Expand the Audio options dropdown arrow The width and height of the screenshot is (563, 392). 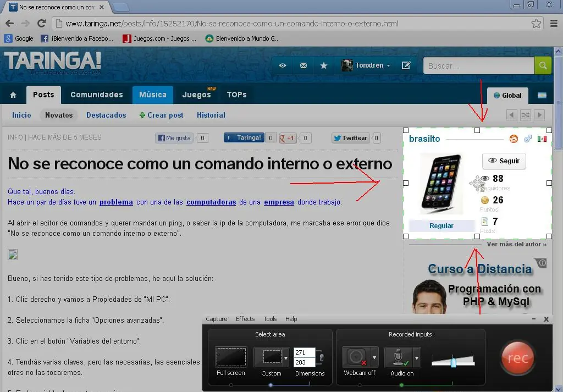point(417,357)
